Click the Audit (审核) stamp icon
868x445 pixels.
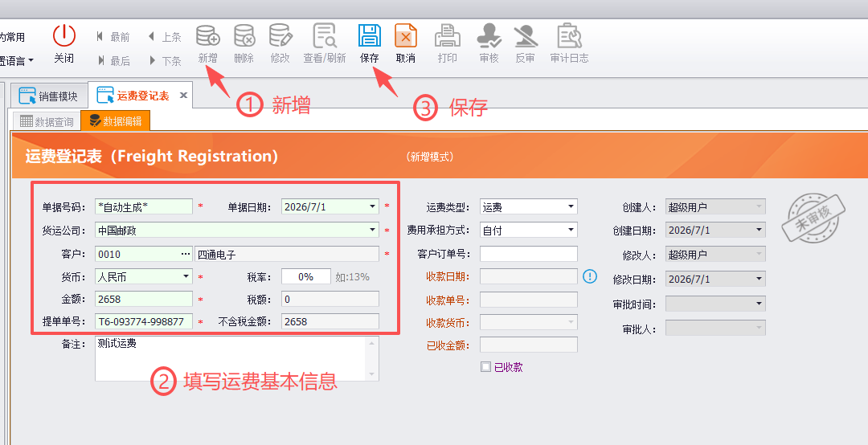pyautogui.click(x=489, y=35)
